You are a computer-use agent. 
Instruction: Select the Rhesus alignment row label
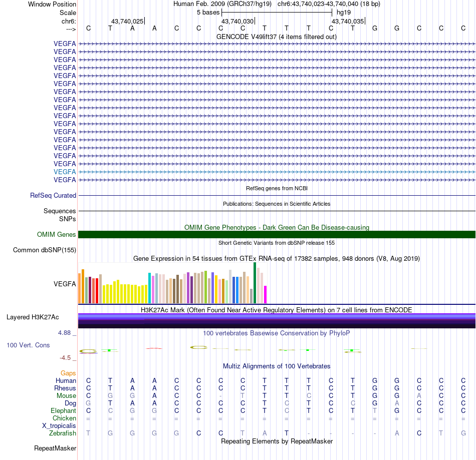[65, 388]
